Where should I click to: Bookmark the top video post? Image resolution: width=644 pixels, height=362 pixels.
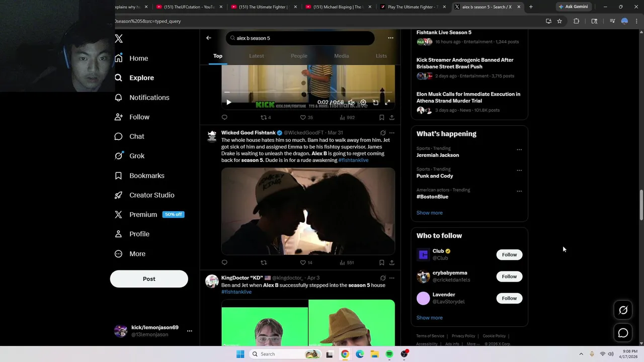[382, 117]
